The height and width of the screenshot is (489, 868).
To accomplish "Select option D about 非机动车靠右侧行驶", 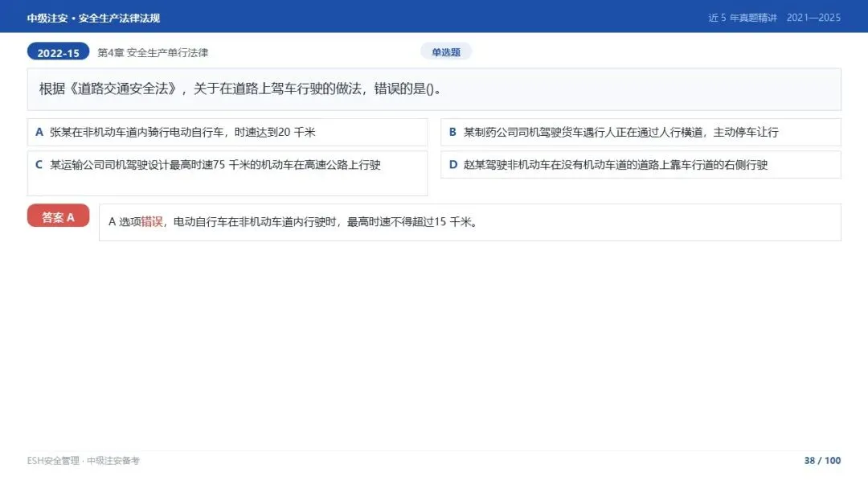I will [x=641, y=165].
